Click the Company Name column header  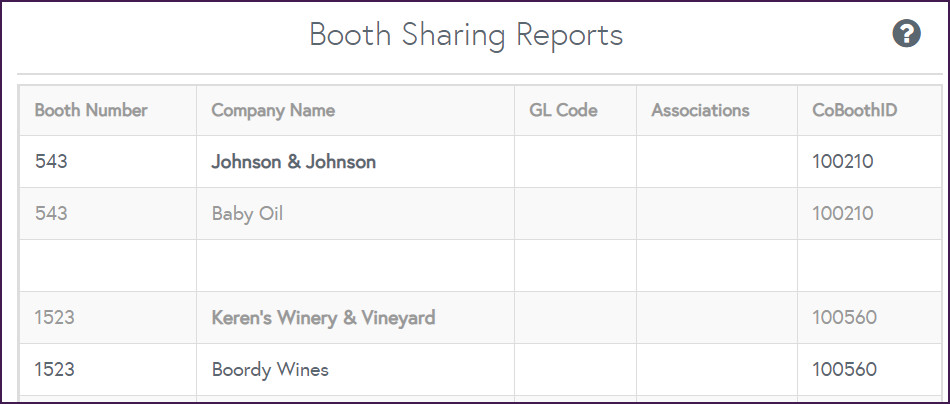273,110
